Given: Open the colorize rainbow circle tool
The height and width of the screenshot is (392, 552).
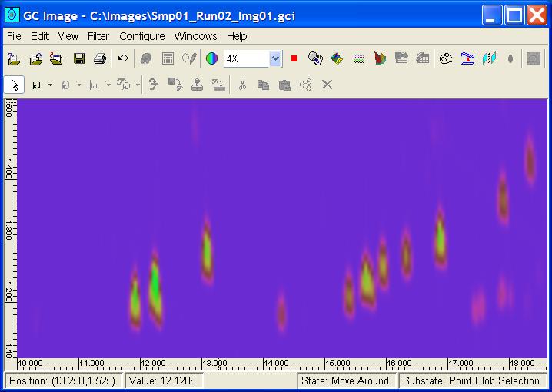Looking at the screenshot, I should click(x=211, y=58).
